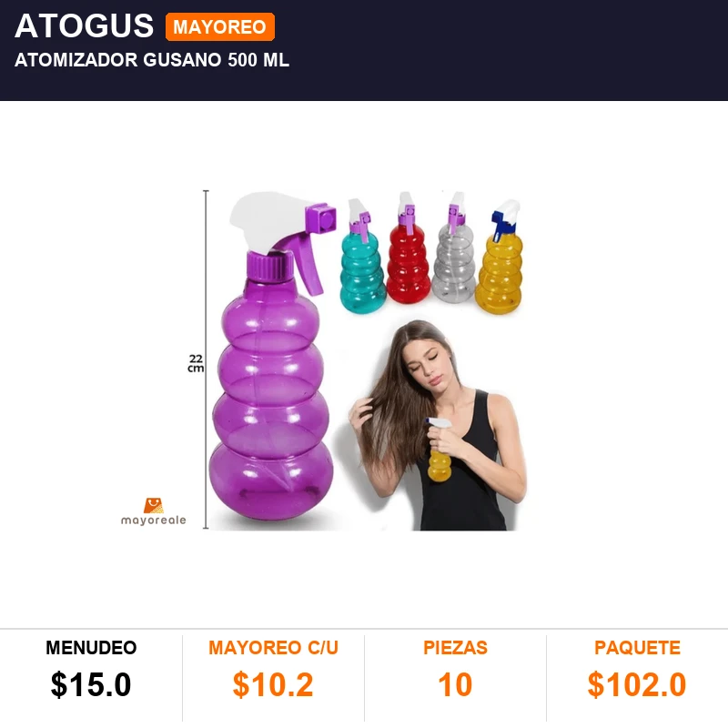Click the ATOGUS product code title
The image size is (728, 728).
tap(84, 25)
